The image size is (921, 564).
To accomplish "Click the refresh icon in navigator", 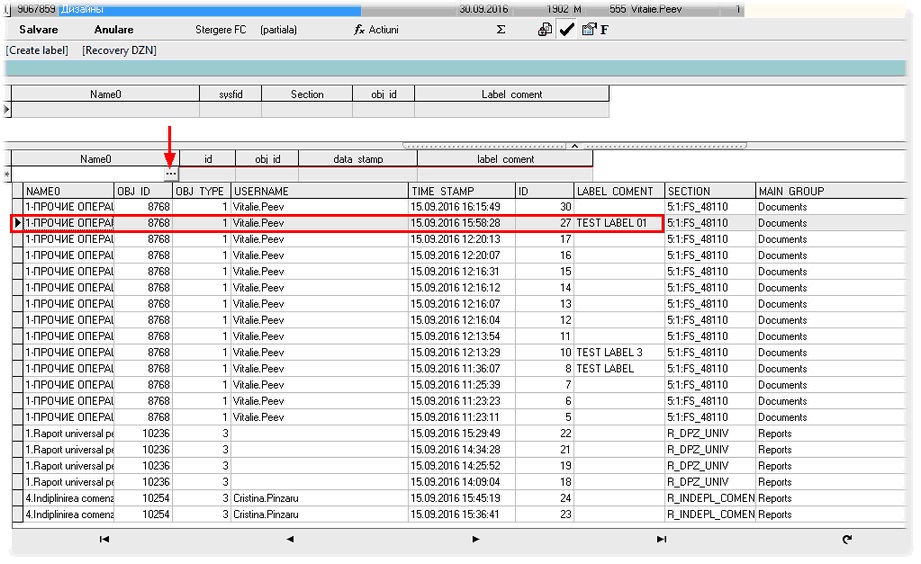I will tap(846, 539).
